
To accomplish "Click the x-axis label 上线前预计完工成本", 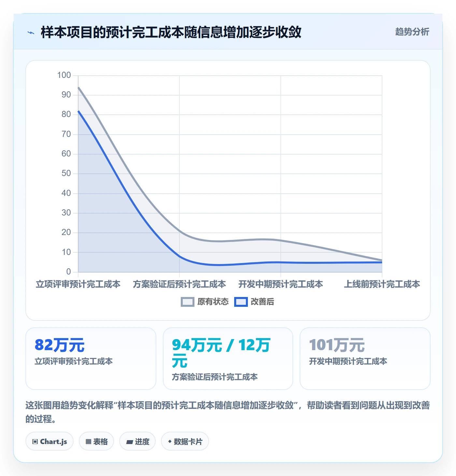I will [382, 284].
